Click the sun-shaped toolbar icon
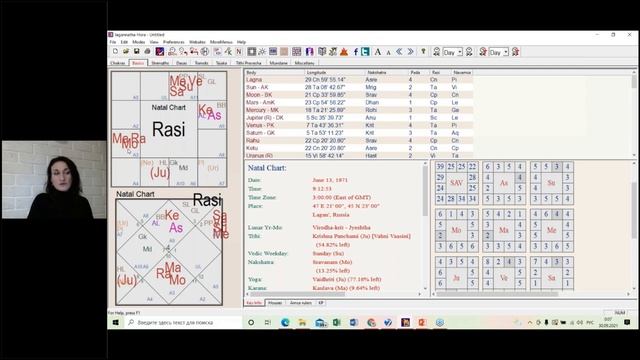Image resolution: width=640 pixels, height=360 pixels. click(x=262, y=51)
